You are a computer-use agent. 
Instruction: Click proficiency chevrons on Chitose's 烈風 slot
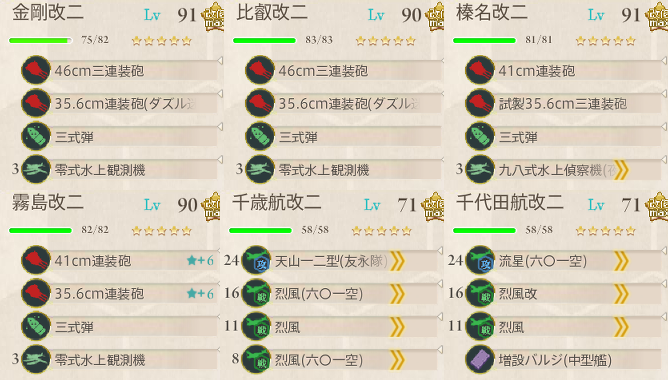[x=397, y=327]
